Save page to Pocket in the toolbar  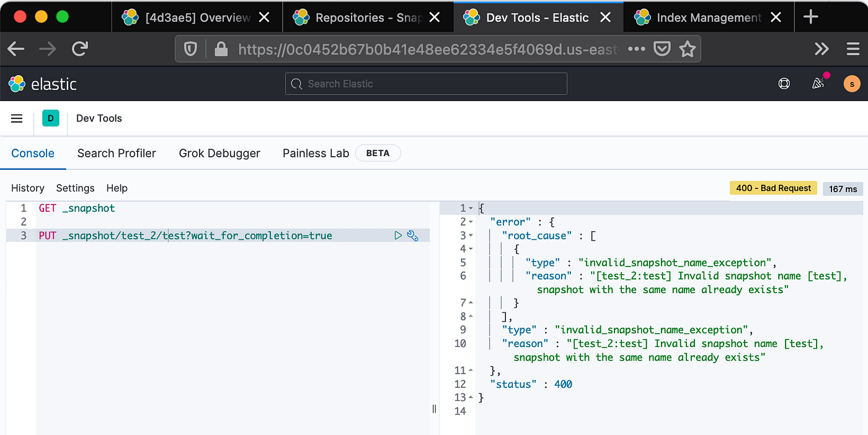(662, 48)
